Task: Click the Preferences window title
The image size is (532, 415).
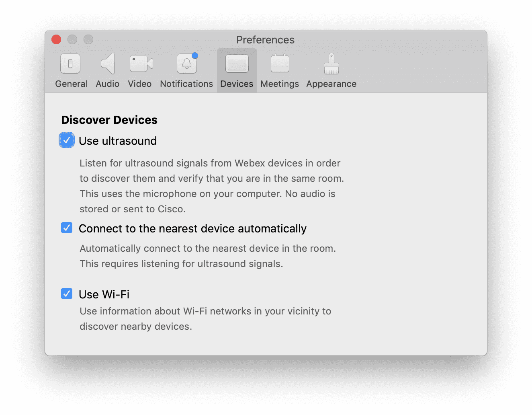Action: [266, 40]
